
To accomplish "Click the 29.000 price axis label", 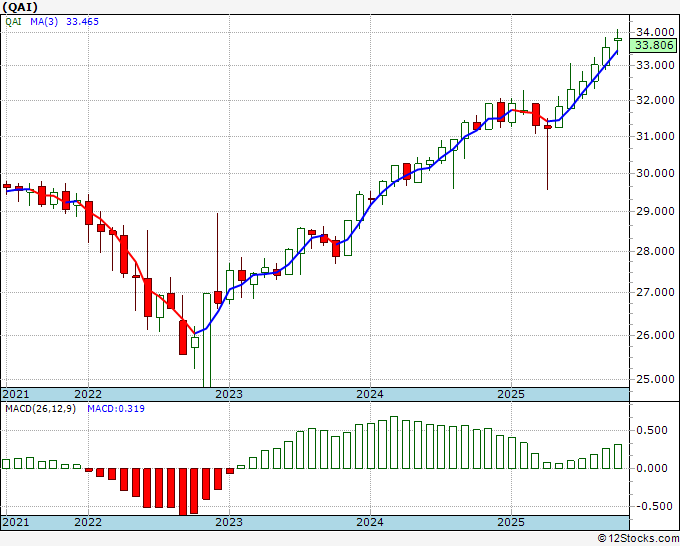I will click(655, 211).
